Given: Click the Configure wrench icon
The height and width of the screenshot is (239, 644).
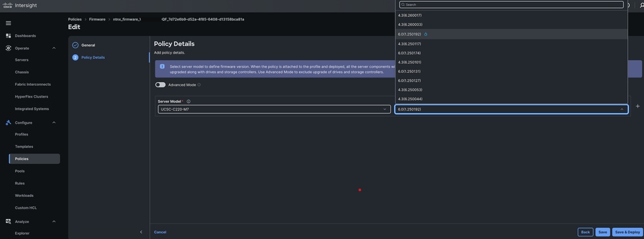Looking at the screenshot, I should (8, 123).
